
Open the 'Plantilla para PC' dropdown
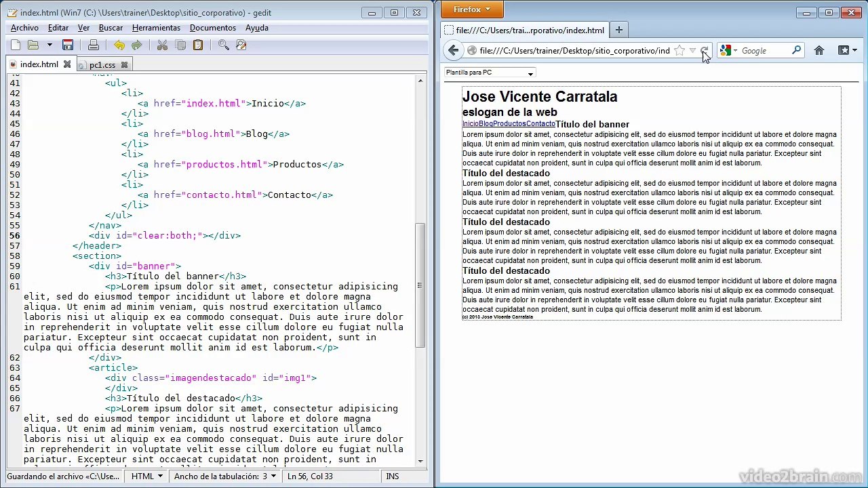pos(490,73)
